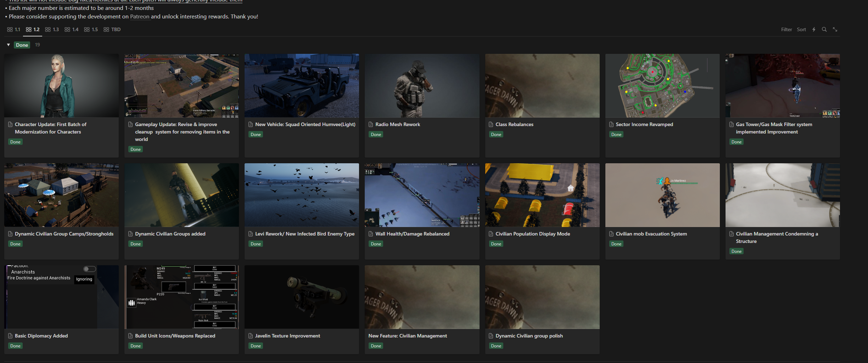Viewport: 868px width, 363px height.
Task: Open the Sector Income map thumbnail
Action: click(x=662, y=85)
